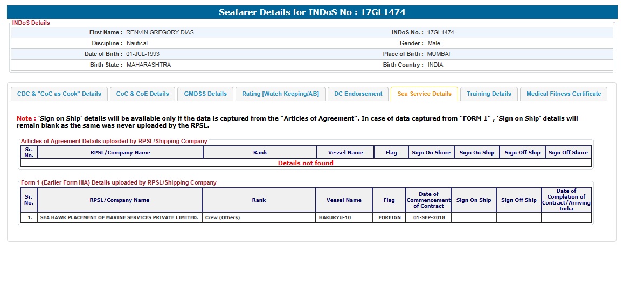
Task: Click the Date of Birth value 01-JUL-1993
Action: pos(143,54)
